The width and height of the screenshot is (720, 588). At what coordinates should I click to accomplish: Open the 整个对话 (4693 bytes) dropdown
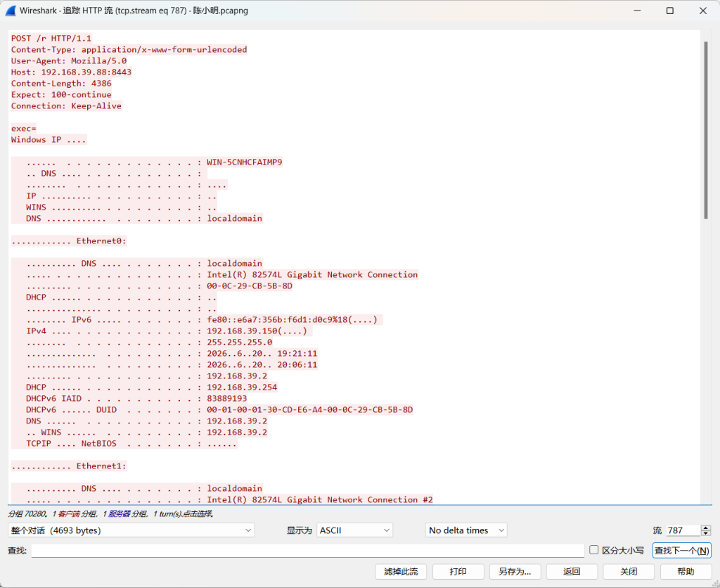(131, 530)
